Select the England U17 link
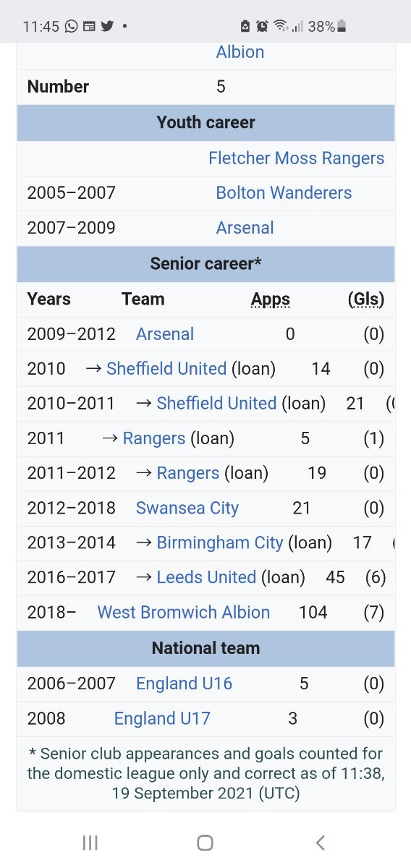 (x=162, y=718)
